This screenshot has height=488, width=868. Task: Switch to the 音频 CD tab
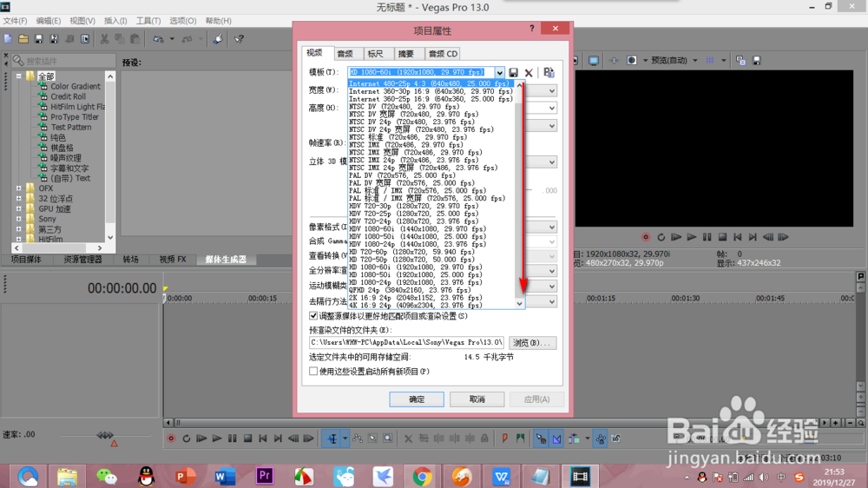(443, 54)
